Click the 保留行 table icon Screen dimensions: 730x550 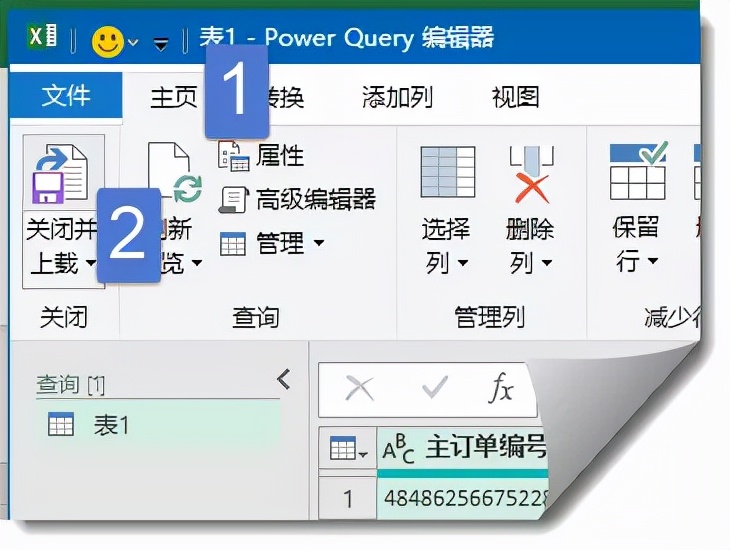638,171
